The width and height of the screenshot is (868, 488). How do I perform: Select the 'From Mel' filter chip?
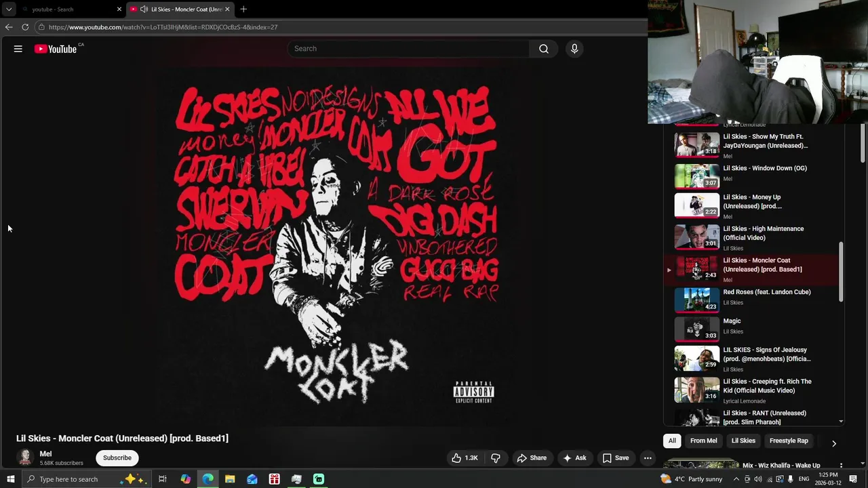(703, 441)
